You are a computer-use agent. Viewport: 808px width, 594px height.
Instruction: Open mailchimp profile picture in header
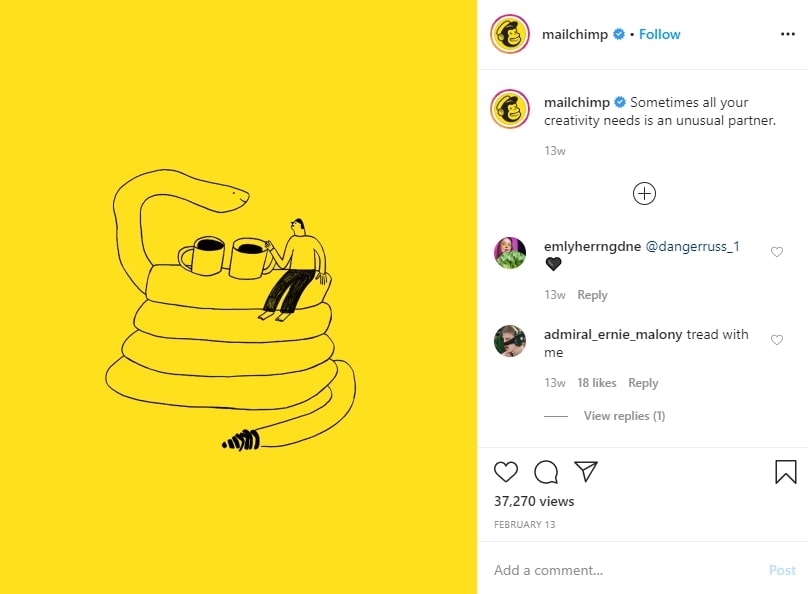coord(510,34)
